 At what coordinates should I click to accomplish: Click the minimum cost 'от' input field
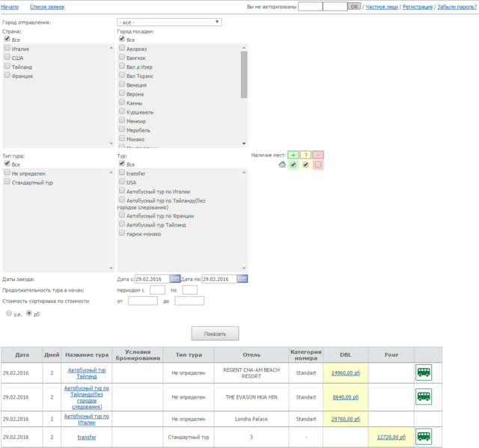coord(142,301)
